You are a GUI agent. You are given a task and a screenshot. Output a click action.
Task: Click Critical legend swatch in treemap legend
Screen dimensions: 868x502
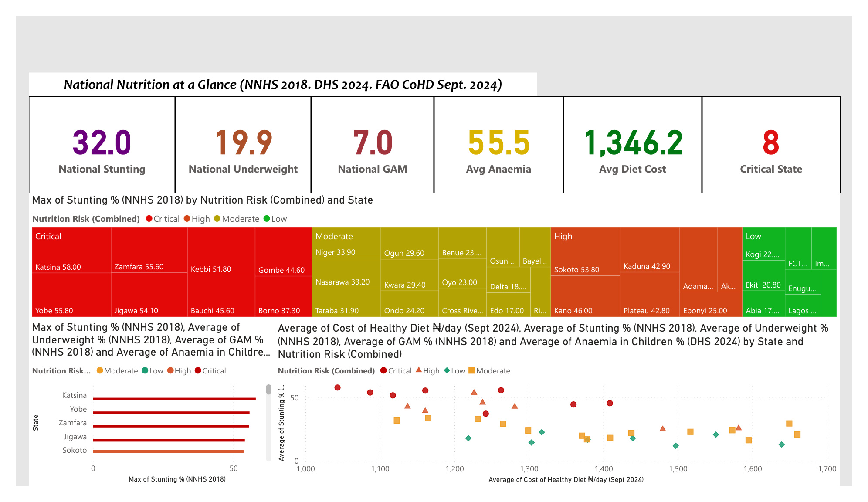149,219
